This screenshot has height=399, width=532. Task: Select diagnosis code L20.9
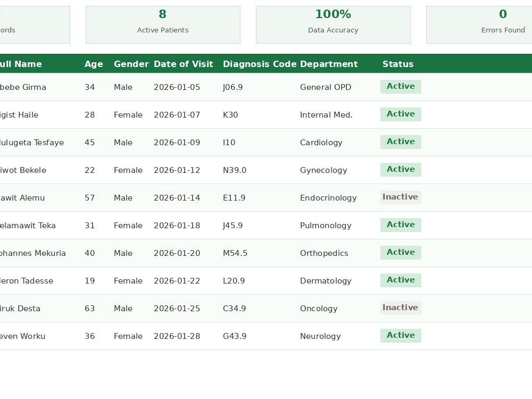[x=234, y=281]
